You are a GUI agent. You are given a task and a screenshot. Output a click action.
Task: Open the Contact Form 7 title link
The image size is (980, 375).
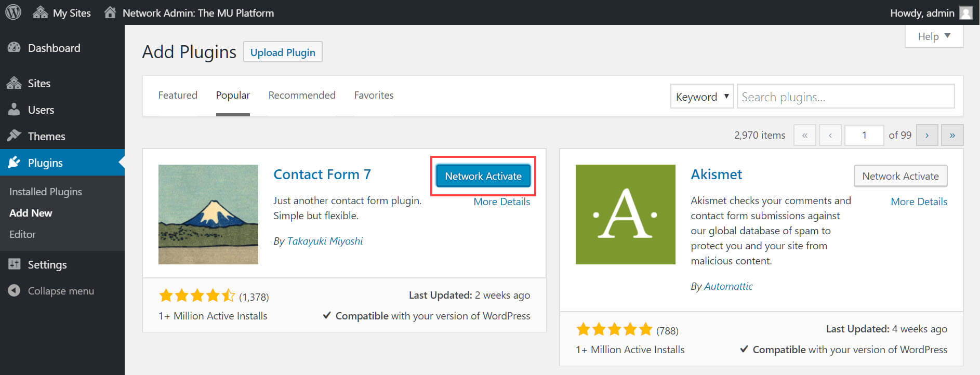coord(322,175)
